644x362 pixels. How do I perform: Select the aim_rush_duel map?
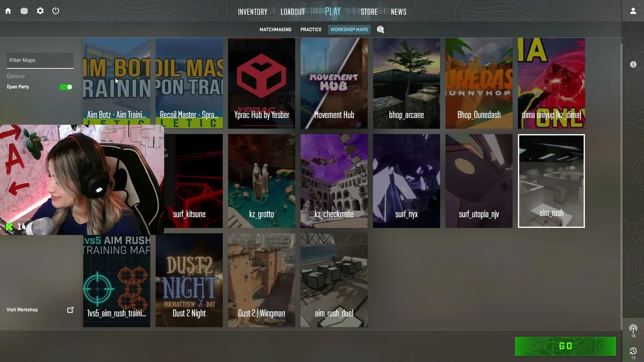[334, 281]
